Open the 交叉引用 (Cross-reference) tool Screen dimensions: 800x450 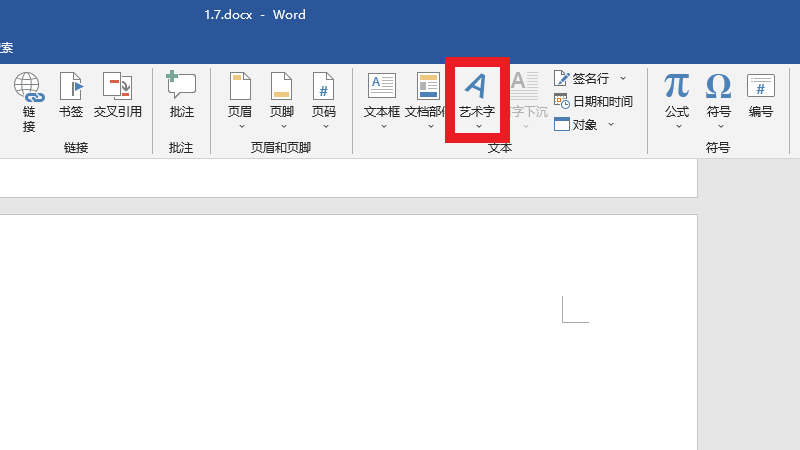(118, 88)
